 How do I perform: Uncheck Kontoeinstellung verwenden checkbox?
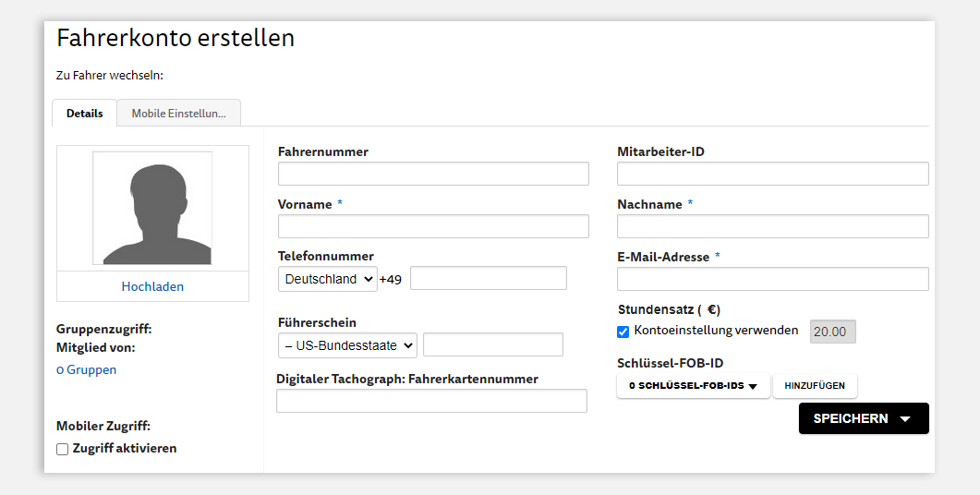[623, 332]
